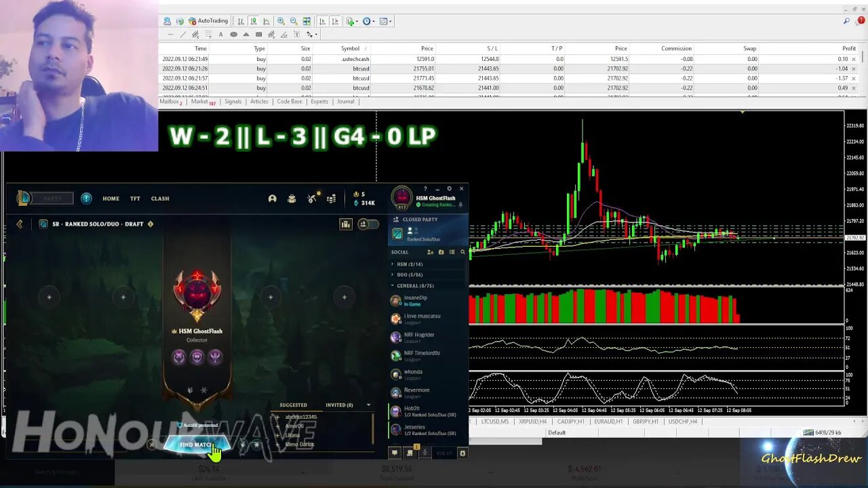The height and width of the screenshot is (488, 868).
Task: Close the .ustechcash trade row
Action: click(854, 60)
